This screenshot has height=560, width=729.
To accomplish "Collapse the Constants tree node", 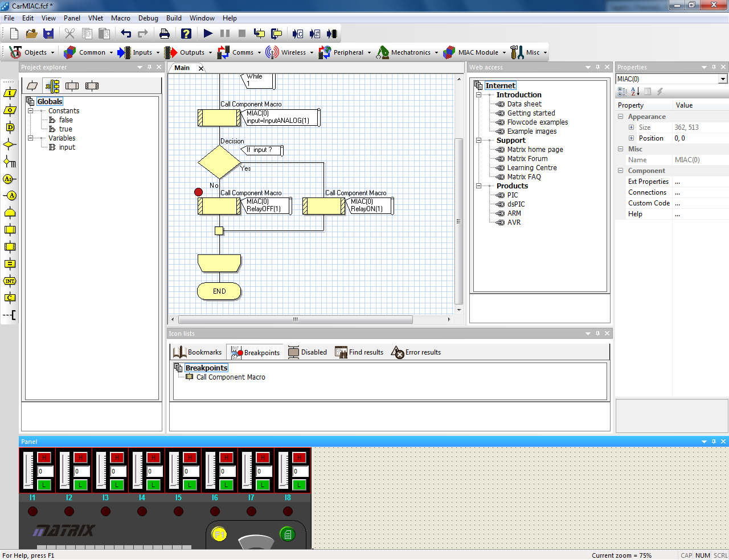I will [30, 111].
